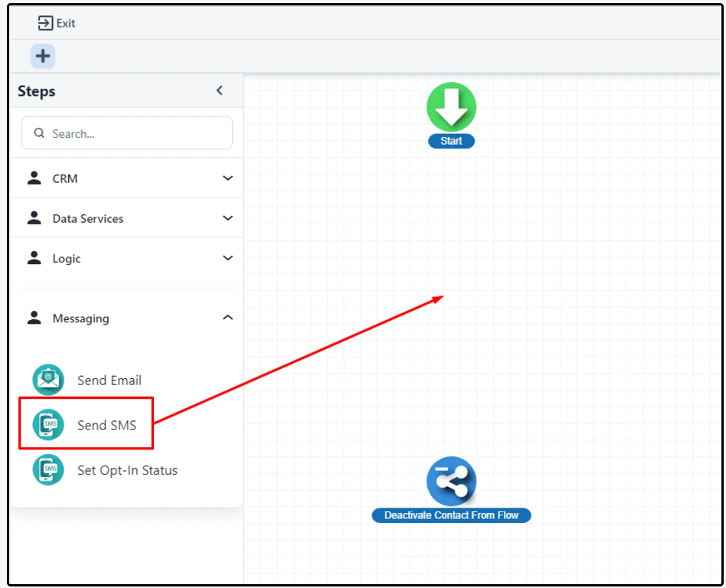Click the Start node label
Image resolution: width=726 pixels, height=588 pixels.
[x=451, y=141]
